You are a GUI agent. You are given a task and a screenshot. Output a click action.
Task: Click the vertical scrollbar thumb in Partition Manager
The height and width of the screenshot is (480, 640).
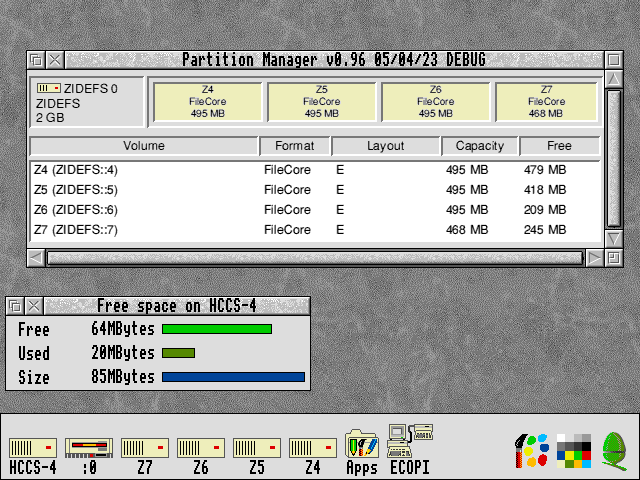613,159
